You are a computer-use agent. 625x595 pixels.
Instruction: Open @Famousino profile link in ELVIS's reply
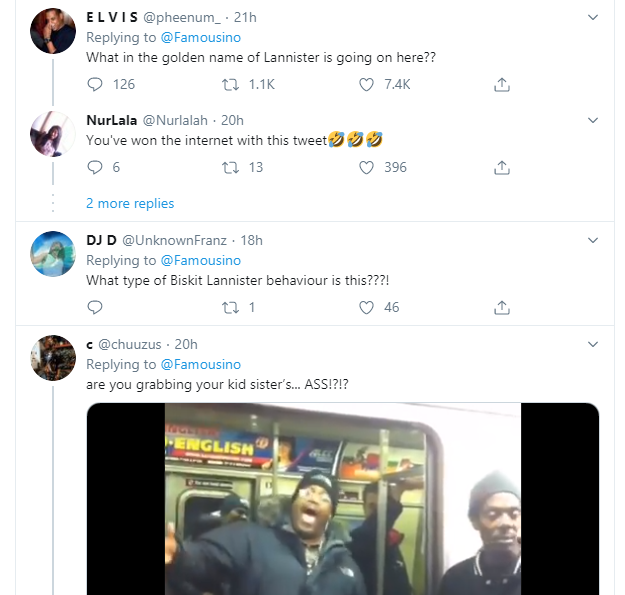coord(200,38)
